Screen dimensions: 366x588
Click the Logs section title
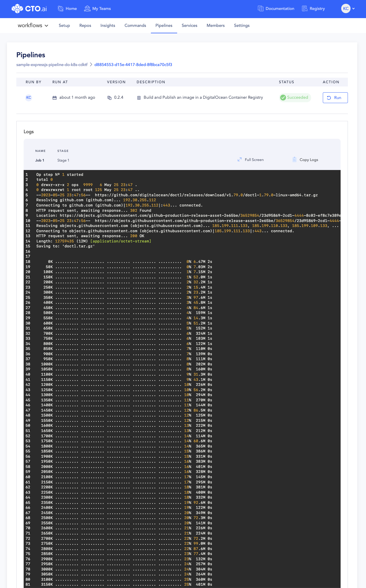click(x=29, y=132)
